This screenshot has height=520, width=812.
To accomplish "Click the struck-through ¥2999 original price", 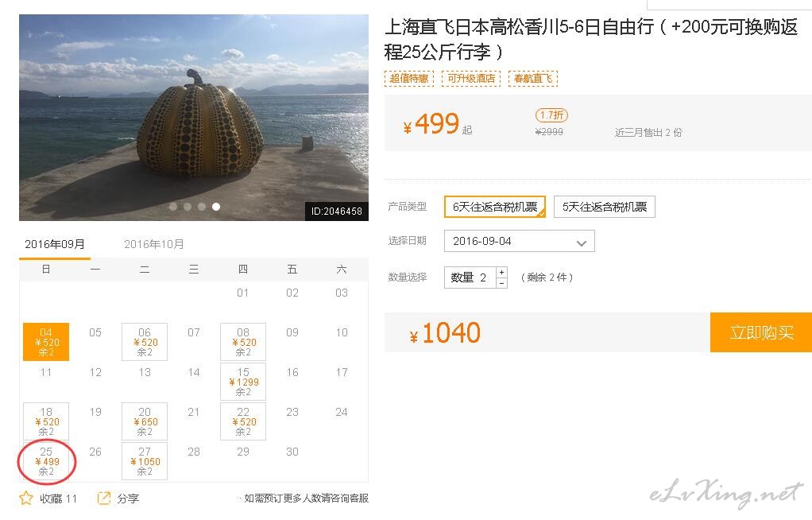I will [549, 132].
